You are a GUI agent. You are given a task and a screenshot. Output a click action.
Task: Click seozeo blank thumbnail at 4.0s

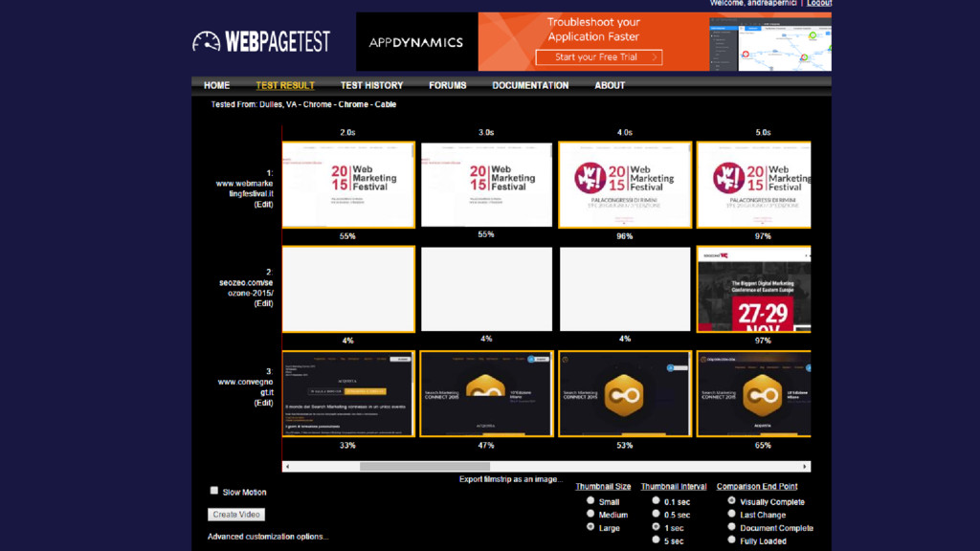tap(624, 289)
